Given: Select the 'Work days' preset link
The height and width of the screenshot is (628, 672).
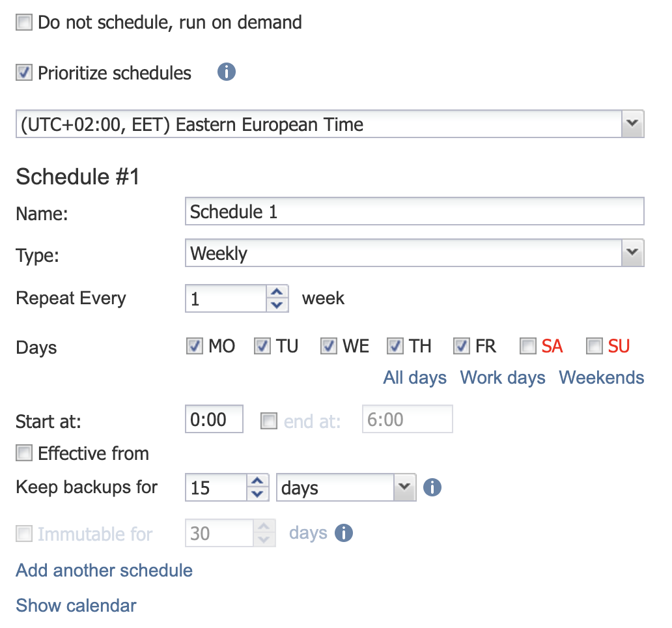Looking at the screenshot, I should pos(503,378).
